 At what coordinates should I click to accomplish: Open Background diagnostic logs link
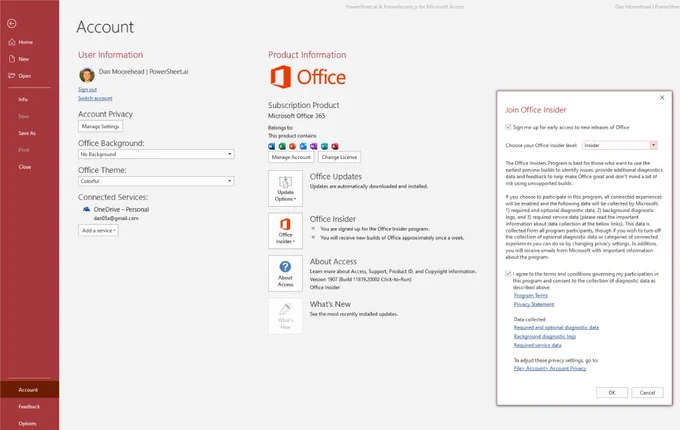(545, 336)
